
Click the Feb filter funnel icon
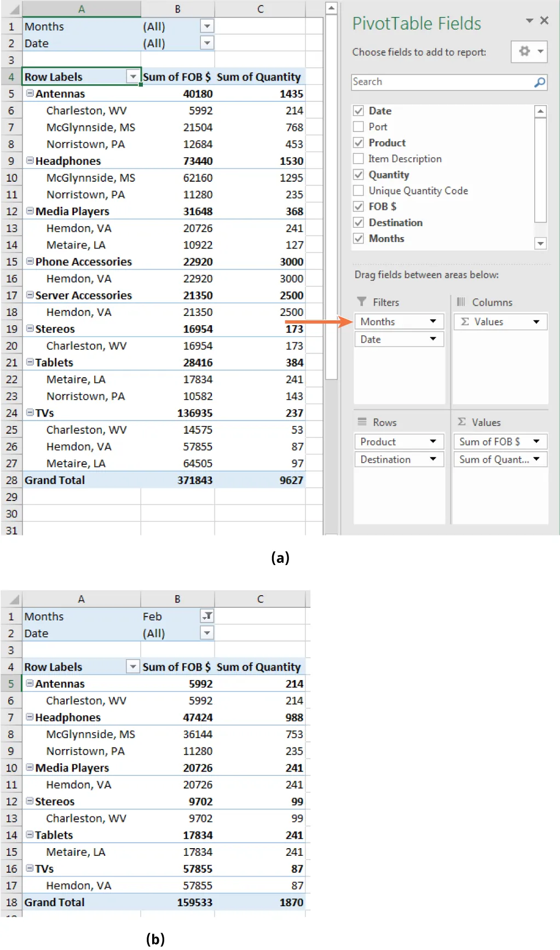tap(207, 616)
